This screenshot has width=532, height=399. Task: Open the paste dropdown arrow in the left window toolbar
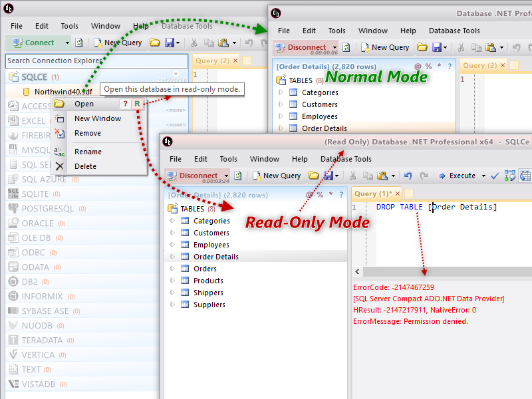pyautogui.click(x=234, y=43)
